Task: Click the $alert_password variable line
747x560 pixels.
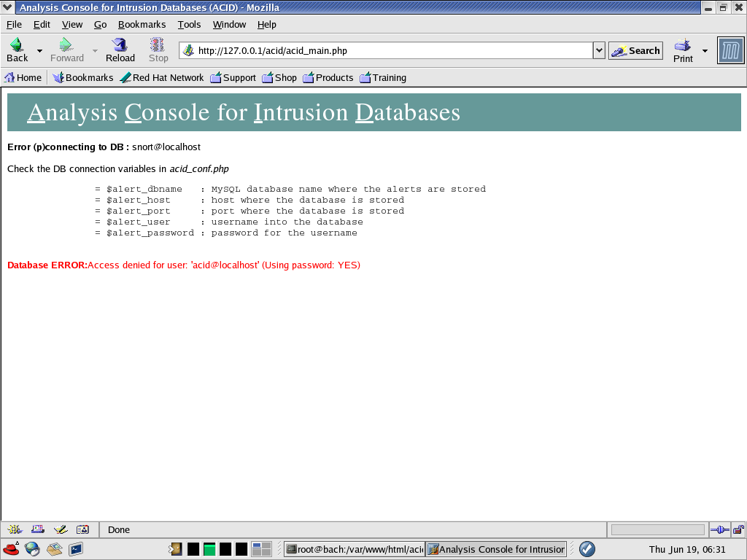Action: (226, 233)
